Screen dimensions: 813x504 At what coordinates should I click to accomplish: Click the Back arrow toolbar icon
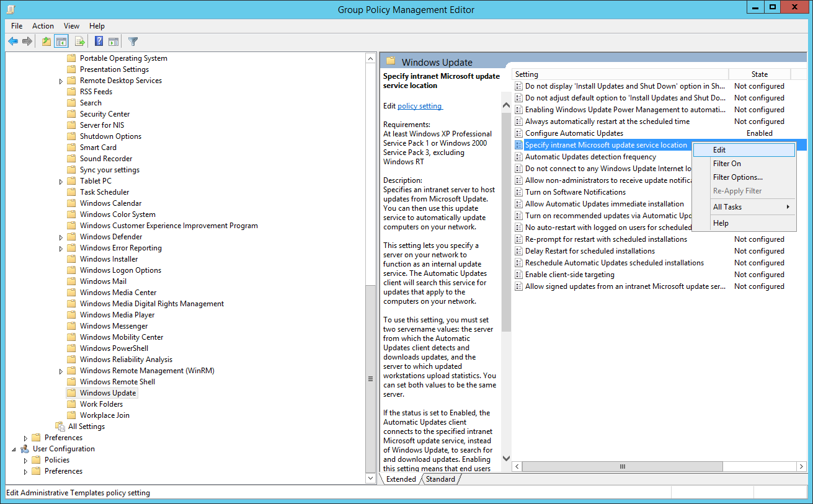tap(13, 42)
